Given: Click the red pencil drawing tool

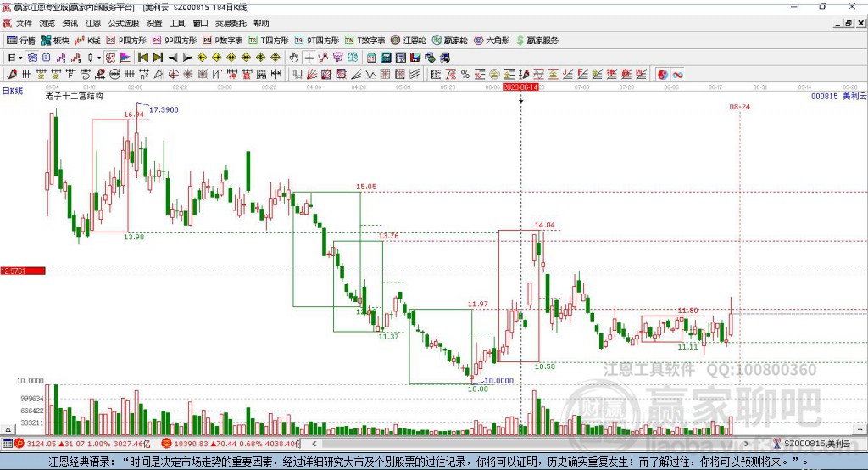Looking at the screenshot, I should point(12,75).
